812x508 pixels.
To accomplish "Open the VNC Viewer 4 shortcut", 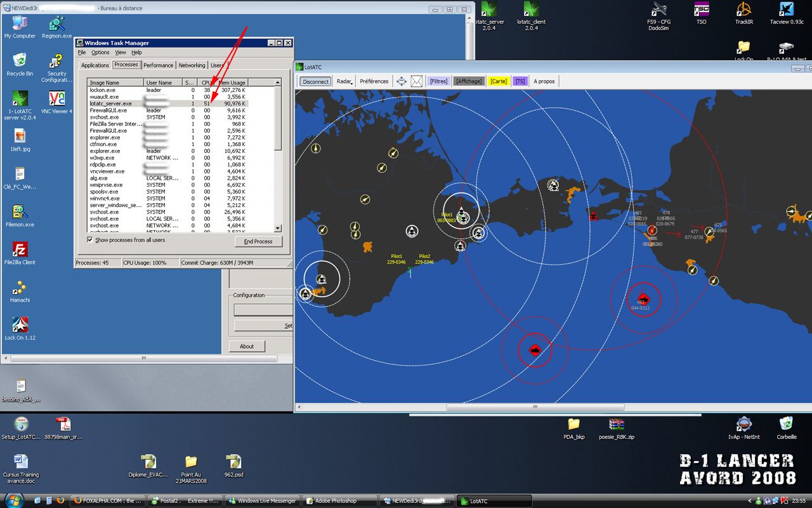I will [x=56, y=98].
